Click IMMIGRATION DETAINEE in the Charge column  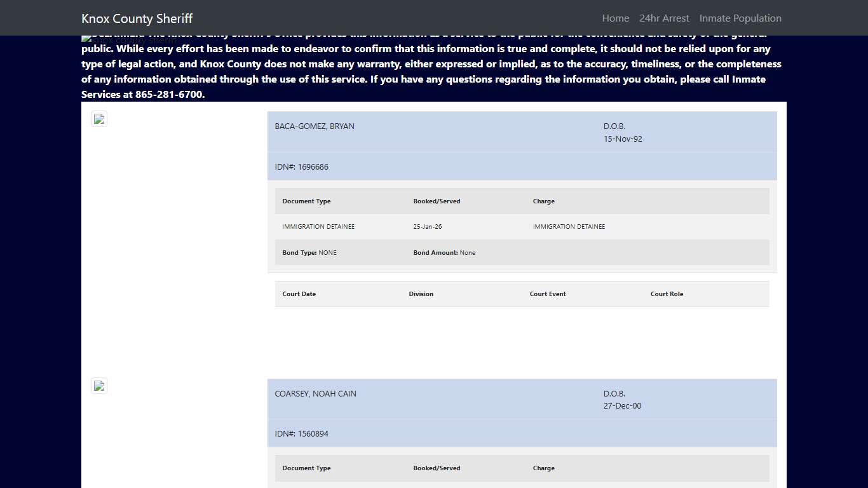pos(569,227)
